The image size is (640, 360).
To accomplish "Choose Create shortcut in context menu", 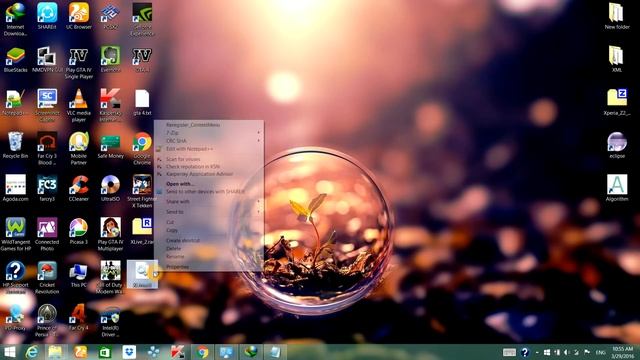I will pyautogui.click(x=209, y=240).
